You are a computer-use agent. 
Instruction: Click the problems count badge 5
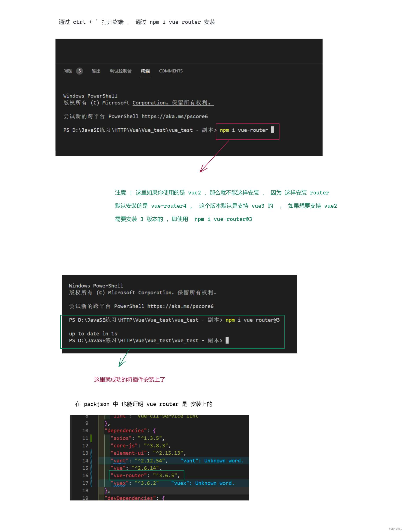[x=79, y=71]
